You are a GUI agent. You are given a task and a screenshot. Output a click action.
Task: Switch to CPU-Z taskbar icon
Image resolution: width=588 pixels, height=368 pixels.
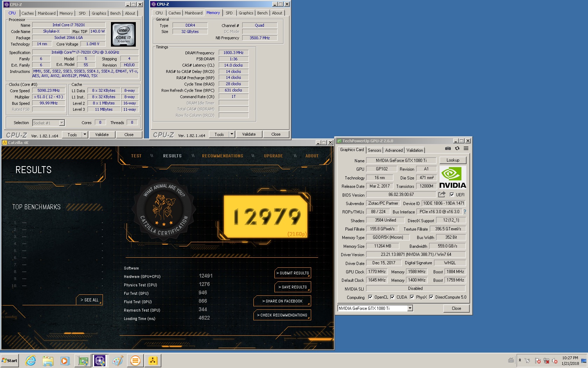[x=100, y=360]
